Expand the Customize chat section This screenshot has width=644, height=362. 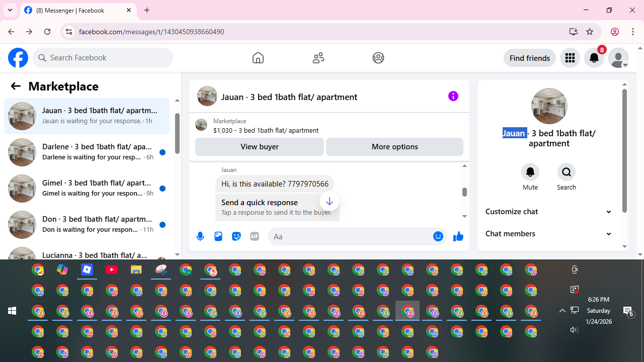click(548, 212)
